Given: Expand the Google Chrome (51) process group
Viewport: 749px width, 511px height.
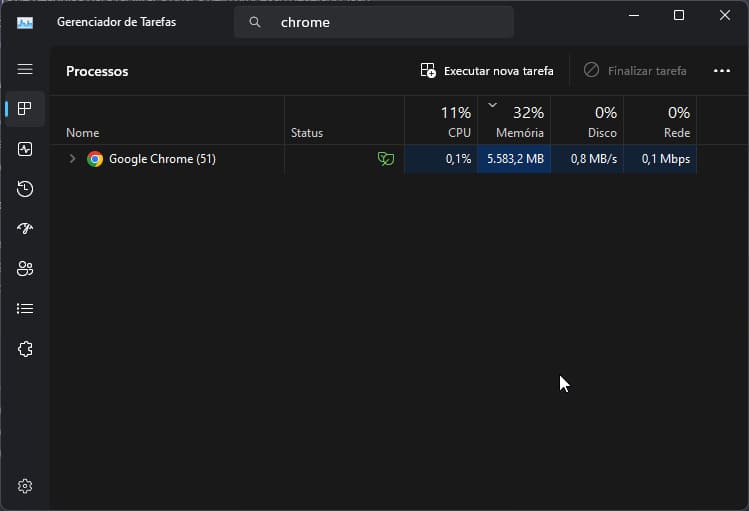Looking at the screenshot, I should [72, 159].
